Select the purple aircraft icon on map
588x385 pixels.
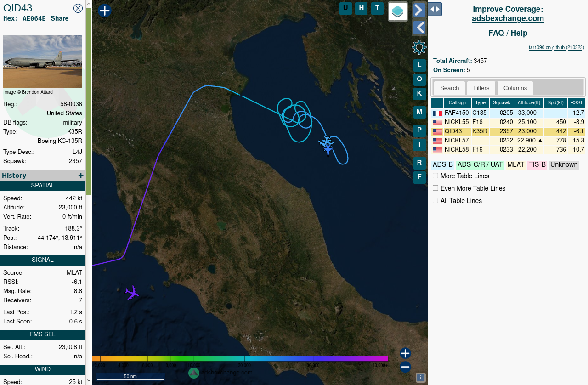[132, 292]
